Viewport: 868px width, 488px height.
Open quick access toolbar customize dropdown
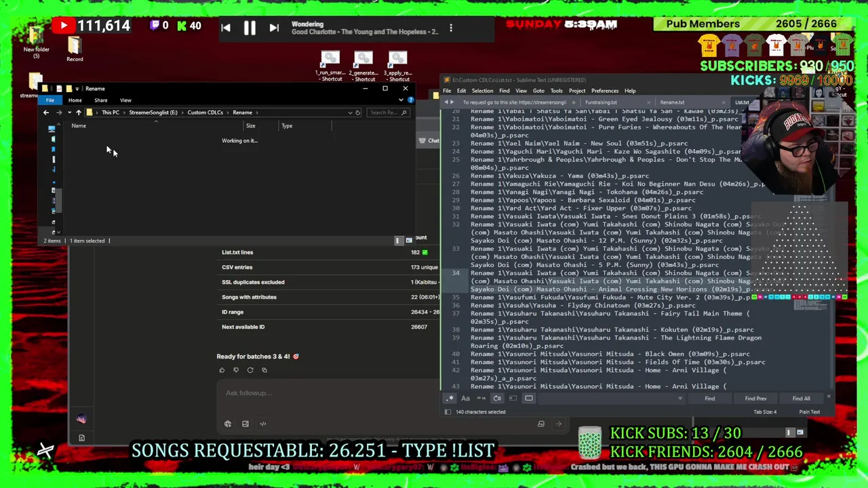pyautogui.click(x=78, y=89)
